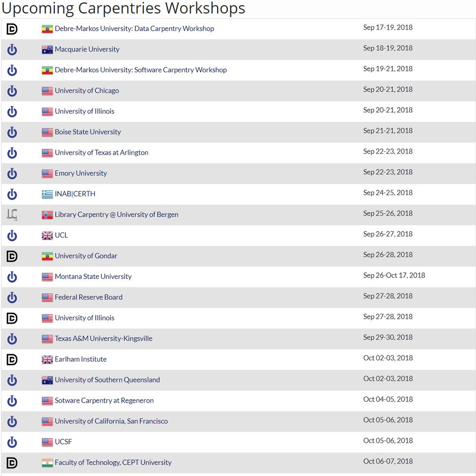Open Federal Reserve Board workshop link
This screenshot has height=476, width=476.
89,297
